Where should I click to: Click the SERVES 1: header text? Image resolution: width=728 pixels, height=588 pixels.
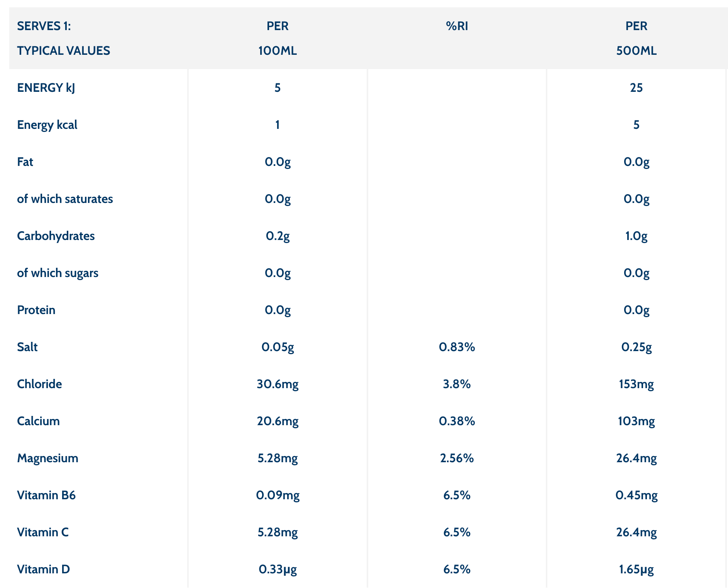click(x=44, y=26)
